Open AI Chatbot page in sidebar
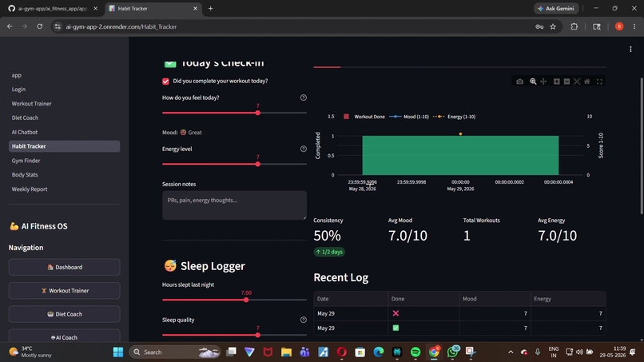 pyautogui.click(x=24, y=132)
